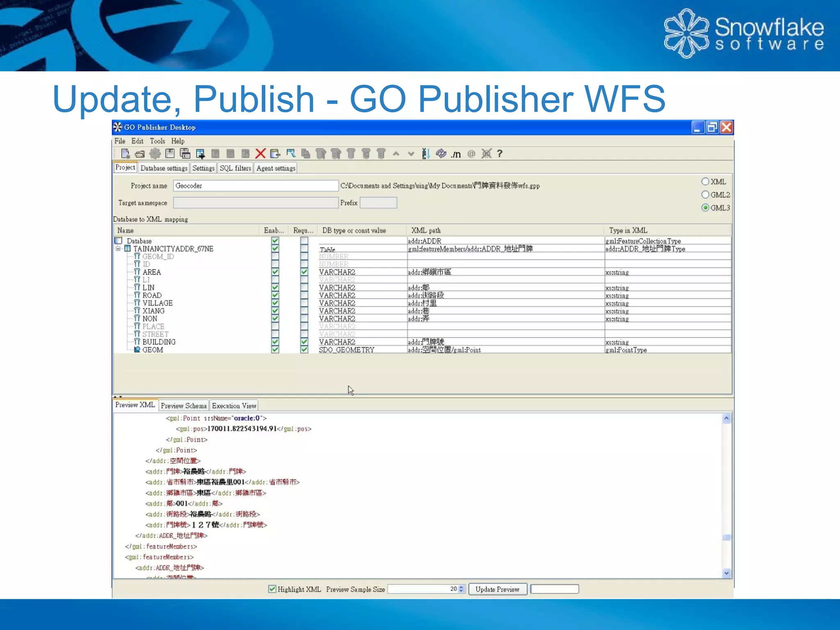Click the GEOM geometry column icon
840x630 pixels.
point(137,349)
